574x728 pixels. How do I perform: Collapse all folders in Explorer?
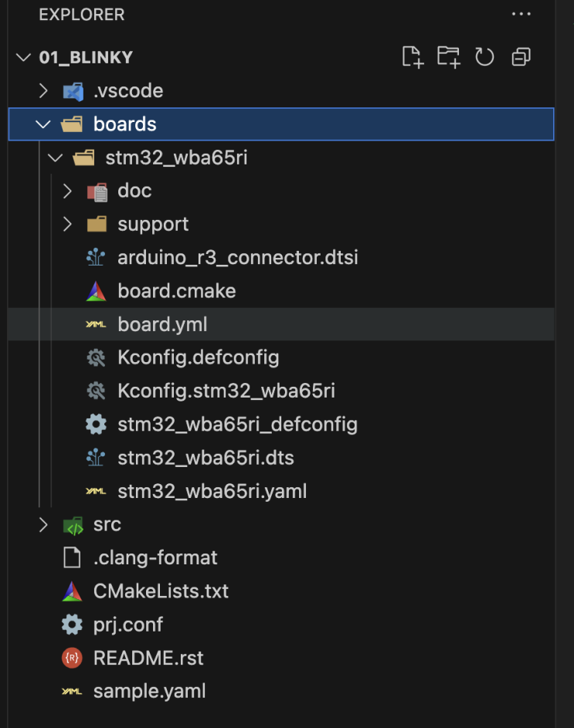[521, 57]
